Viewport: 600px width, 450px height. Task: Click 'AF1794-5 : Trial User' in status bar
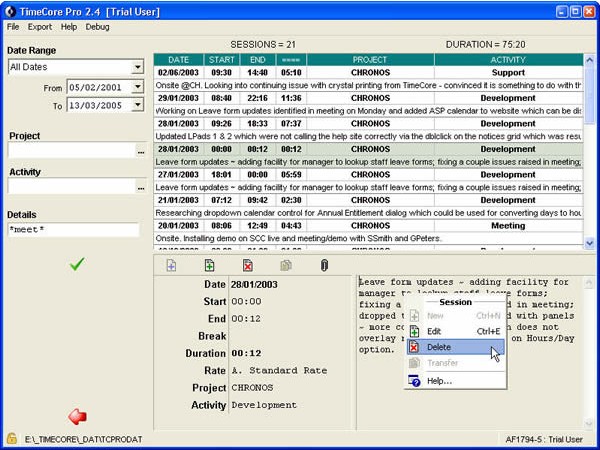pyautogui.click(x=544, y=439)
